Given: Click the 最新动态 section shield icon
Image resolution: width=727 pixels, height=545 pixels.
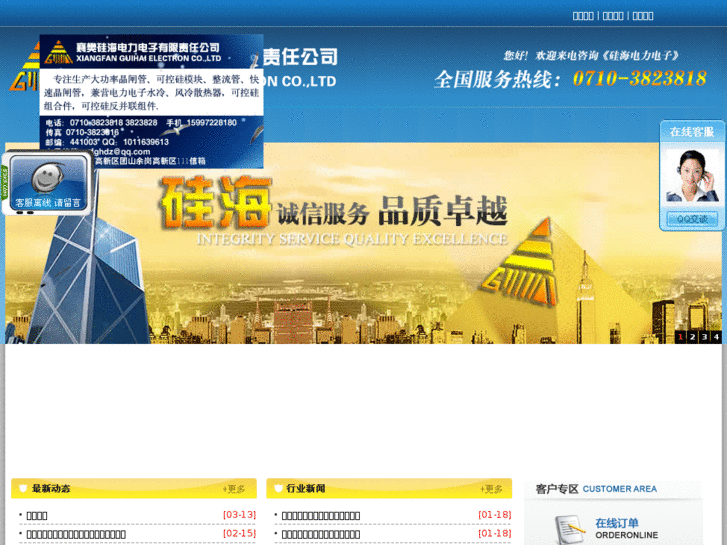Looking at the screenshot, I should click(23, 488).
